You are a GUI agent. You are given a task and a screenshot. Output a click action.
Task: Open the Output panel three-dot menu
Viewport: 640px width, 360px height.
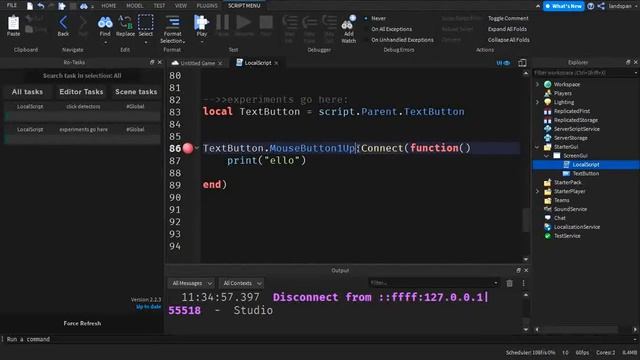pos(523,283)
